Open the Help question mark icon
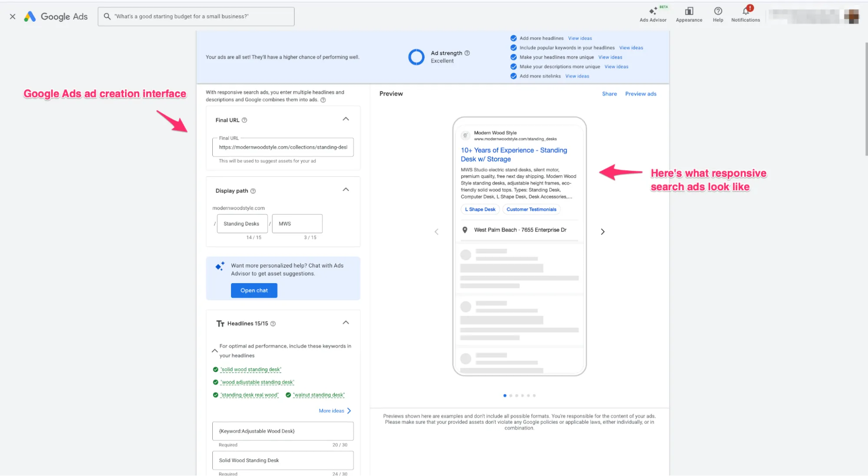The height and width of the screenshot is (476, 868). coord(718,11)
